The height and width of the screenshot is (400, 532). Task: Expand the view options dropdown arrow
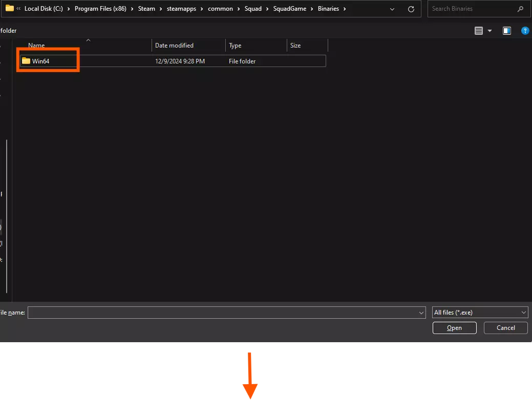(x=490, y=31)
